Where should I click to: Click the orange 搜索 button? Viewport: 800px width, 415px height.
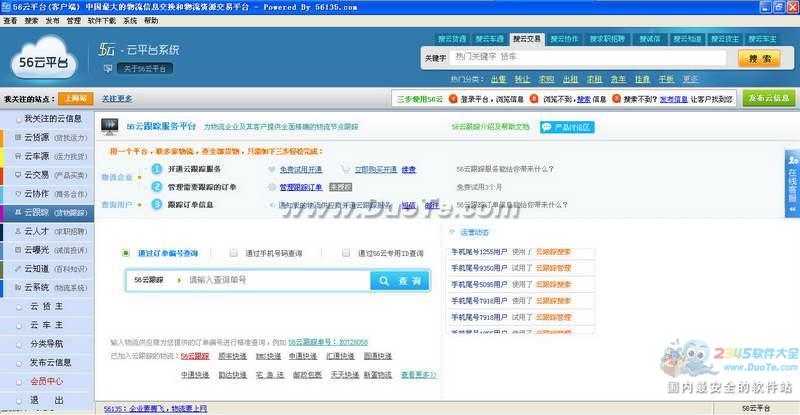click(x=759, y=59)
